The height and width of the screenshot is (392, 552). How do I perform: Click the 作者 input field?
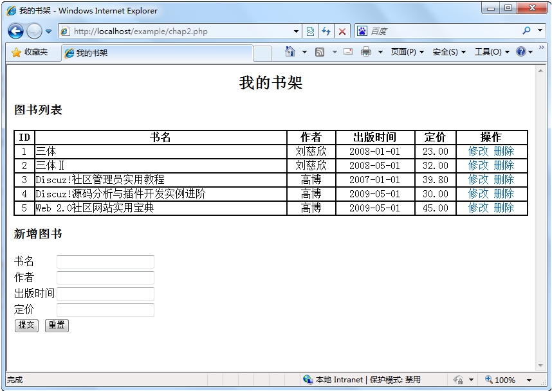tap(106, 278)
